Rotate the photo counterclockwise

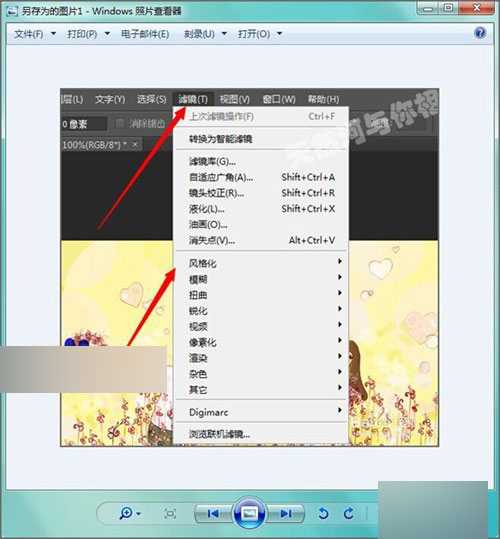click(x=323, y=514)
